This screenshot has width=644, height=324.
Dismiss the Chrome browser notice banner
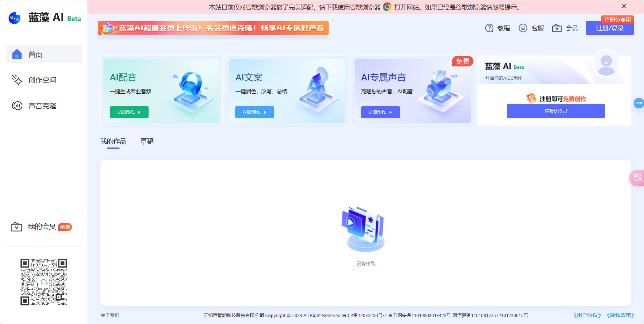coord(624,6)
